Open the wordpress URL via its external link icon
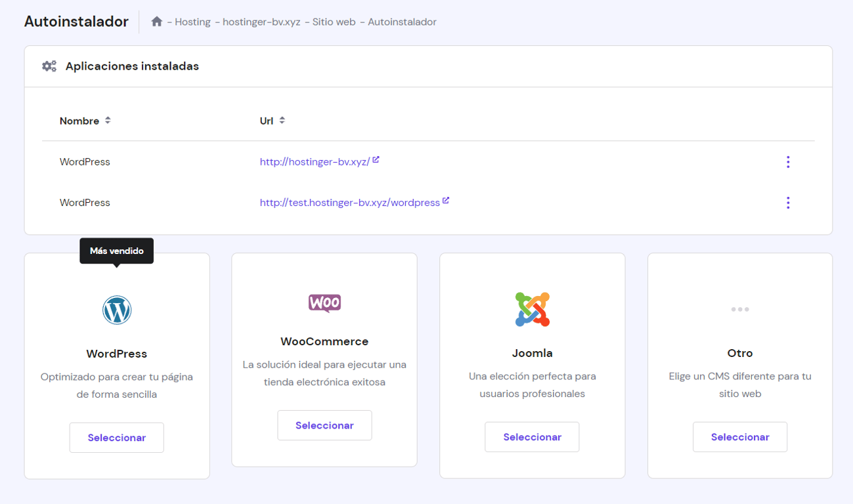The height and width of the screenshot is (504, 853). (x=447, y=201)
